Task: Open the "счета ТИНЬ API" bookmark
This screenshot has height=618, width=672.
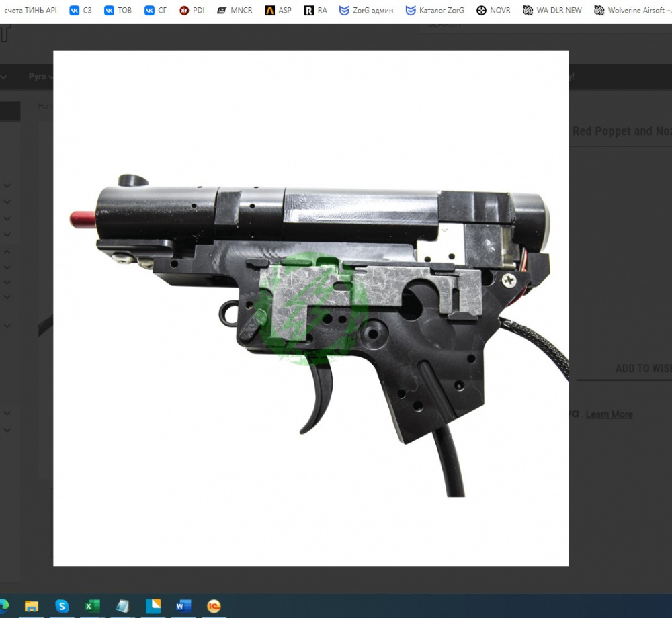Action: [30, 10]
